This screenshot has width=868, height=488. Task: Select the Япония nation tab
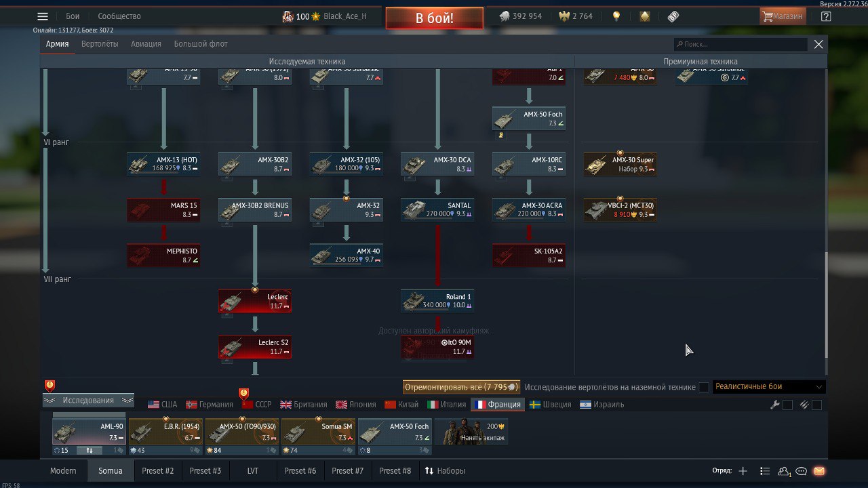click(356, 405)
